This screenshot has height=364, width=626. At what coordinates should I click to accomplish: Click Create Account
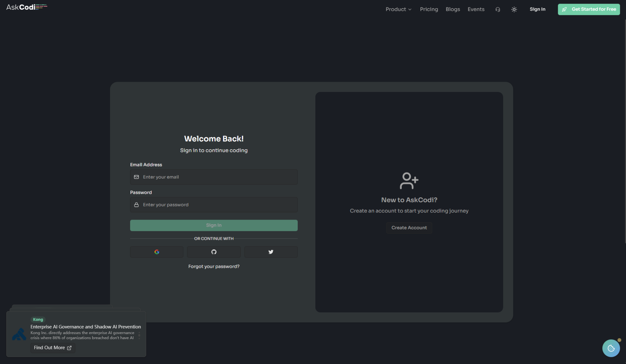tap(409, 227)
